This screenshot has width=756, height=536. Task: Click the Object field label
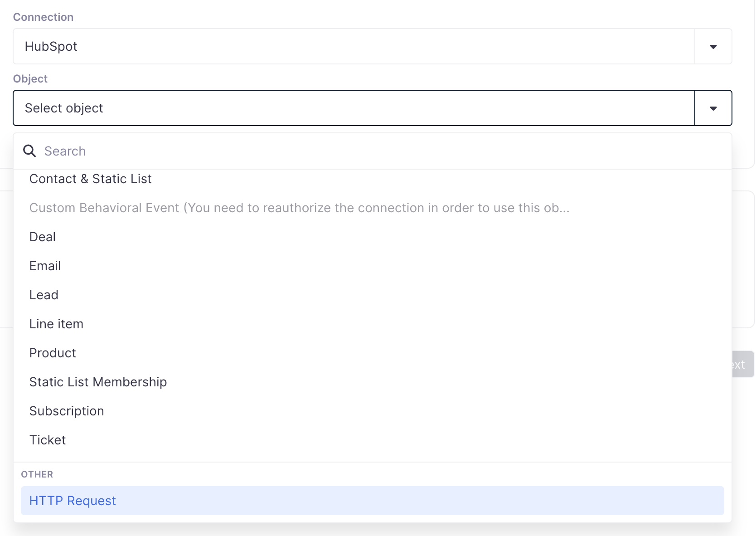[x=30, y=79]
